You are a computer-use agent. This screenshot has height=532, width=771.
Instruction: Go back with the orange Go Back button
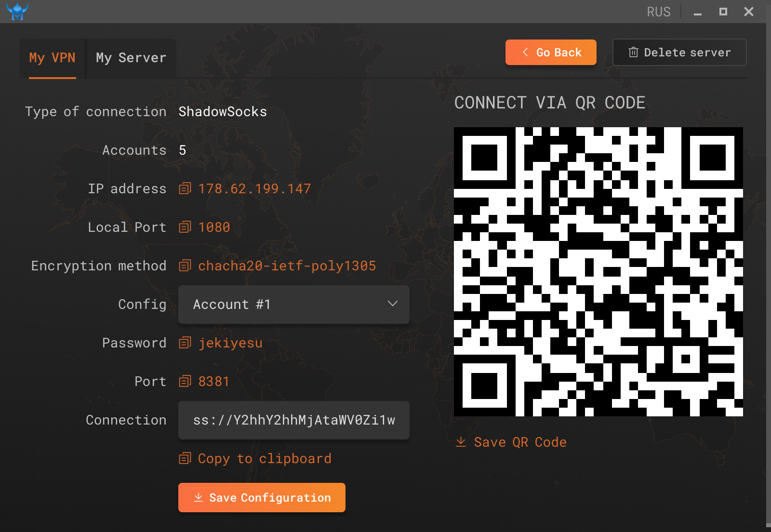551,52
